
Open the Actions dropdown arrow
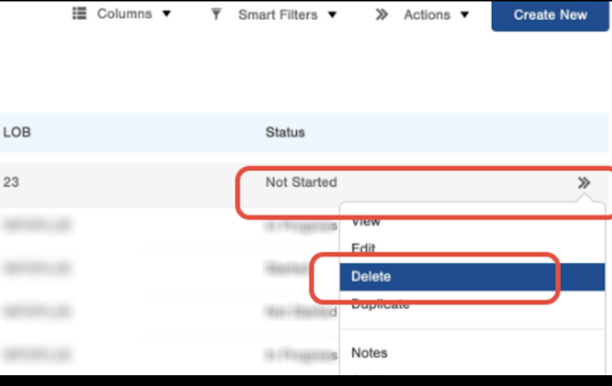pos(464,15)
